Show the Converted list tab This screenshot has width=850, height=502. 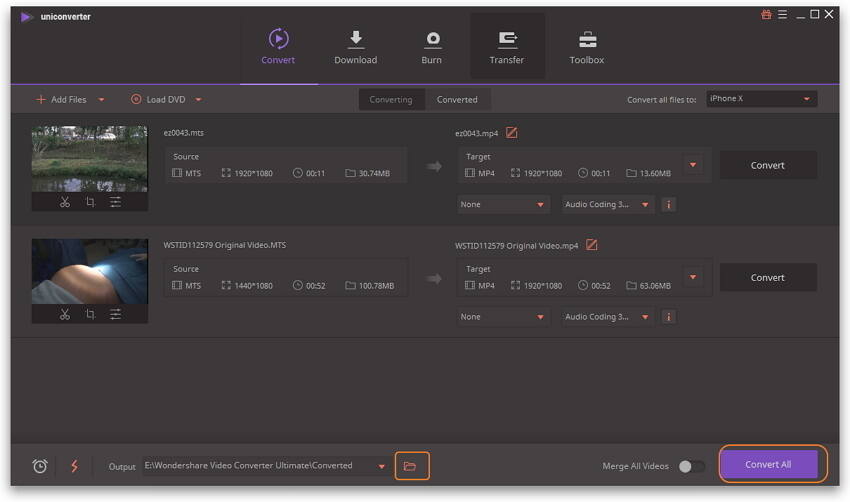tap(457, 100)
